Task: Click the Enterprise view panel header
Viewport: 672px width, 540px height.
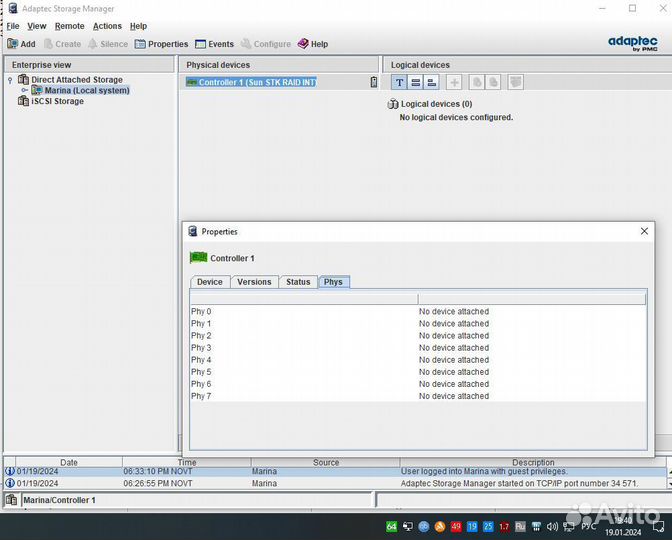Action: pyautogui.click(x=89, y=65)
